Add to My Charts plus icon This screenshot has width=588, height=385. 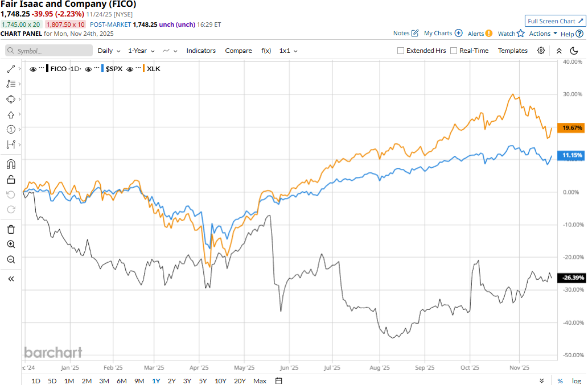pyautogui.click(x=458, y=33)
